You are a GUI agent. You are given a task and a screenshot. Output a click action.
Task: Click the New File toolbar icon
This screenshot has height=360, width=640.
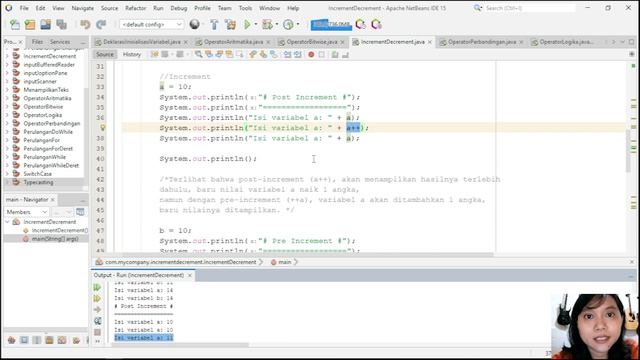tap(15, 24)
